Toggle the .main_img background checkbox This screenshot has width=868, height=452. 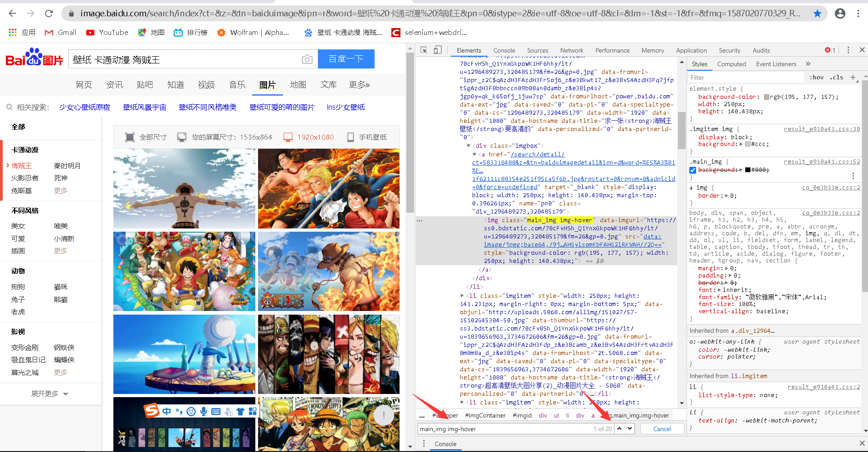(x=692, y=170)
